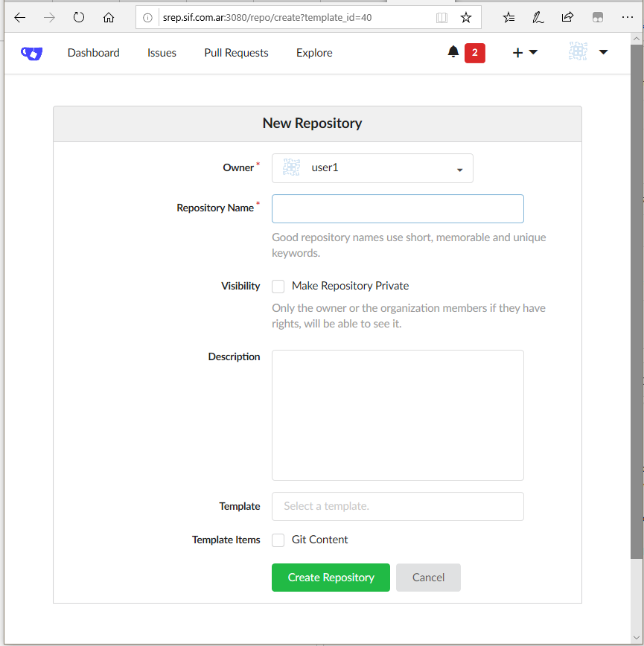The image size is (644, 646).
Task: Share this page icon
Action: (567, 17)
